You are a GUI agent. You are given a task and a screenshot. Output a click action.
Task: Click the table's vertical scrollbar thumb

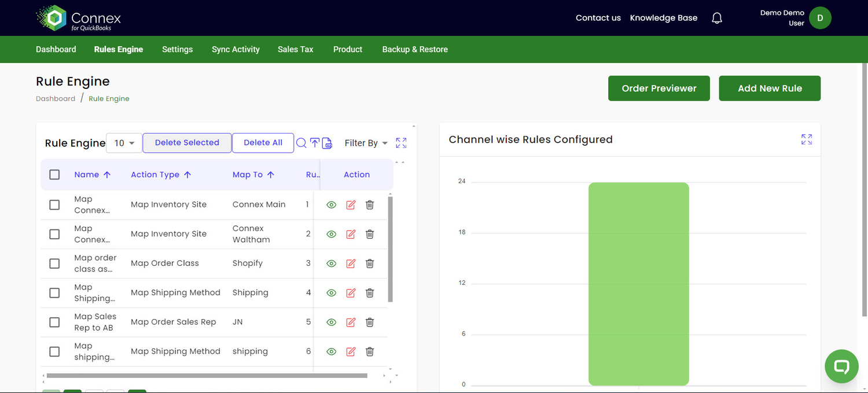tap(390, 249)
